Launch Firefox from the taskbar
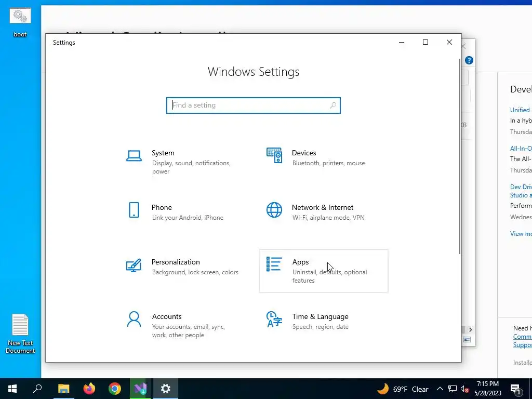 coord(89,389)
